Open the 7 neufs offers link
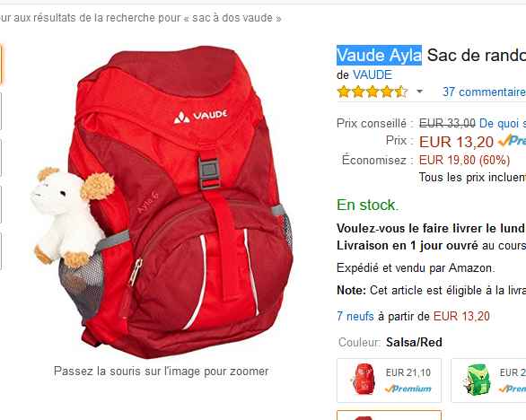The image size is (526, 420). click(355, 316)
